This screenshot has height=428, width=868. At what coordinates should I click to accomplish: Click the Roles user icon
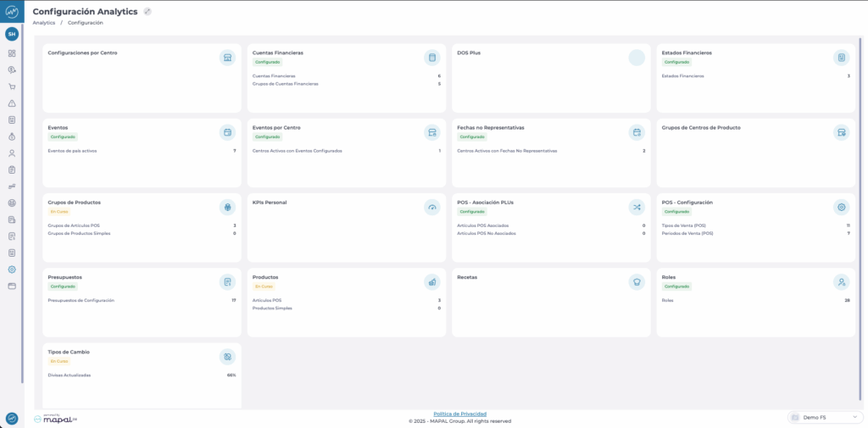click(x=841, y=281)
